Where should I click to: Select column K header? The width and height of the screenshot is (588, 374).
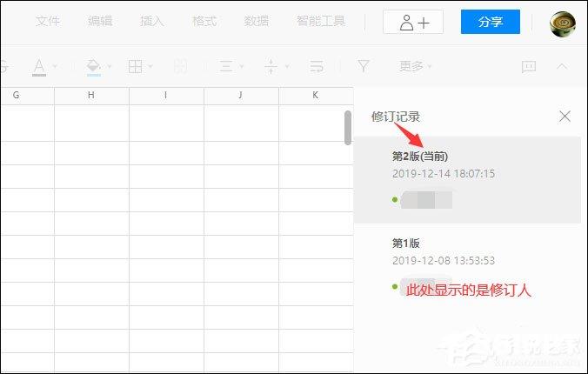[x=316, y=96]
